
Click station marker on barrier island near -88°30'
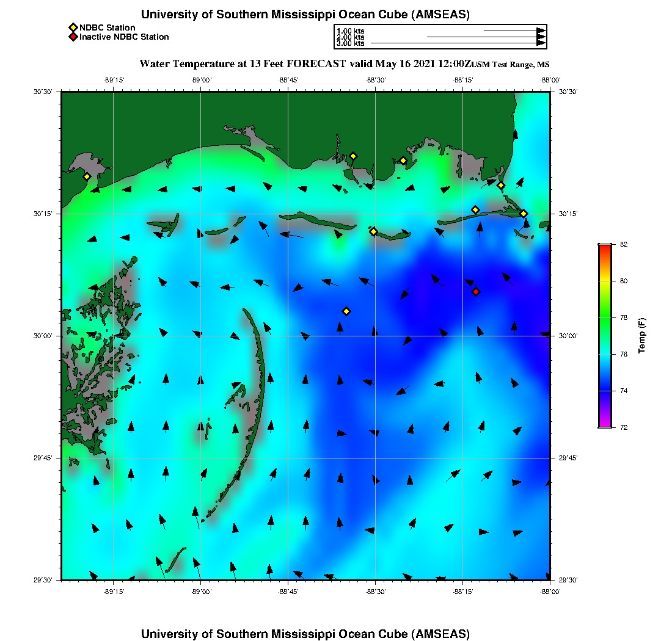tap(373, 231)
